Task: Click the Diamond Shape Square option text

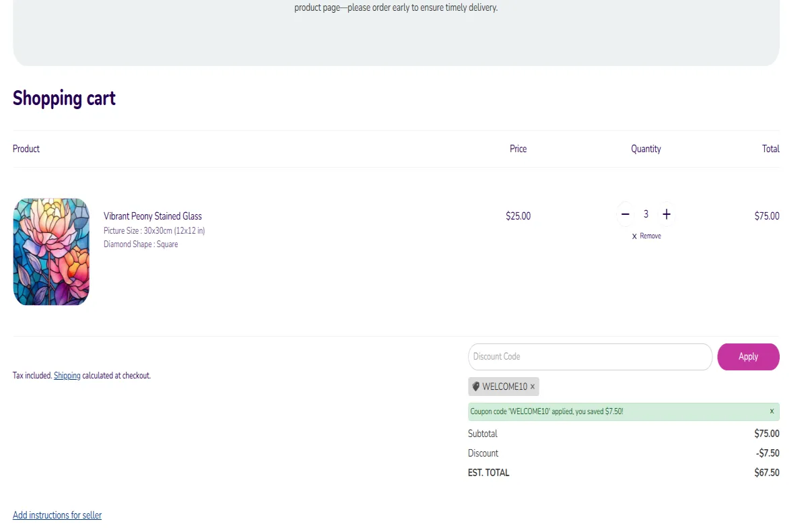Action: [x=141, y=244]
